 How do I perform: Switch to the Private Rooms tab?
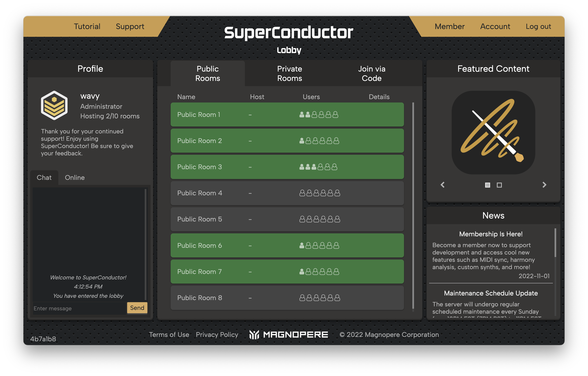290,73
